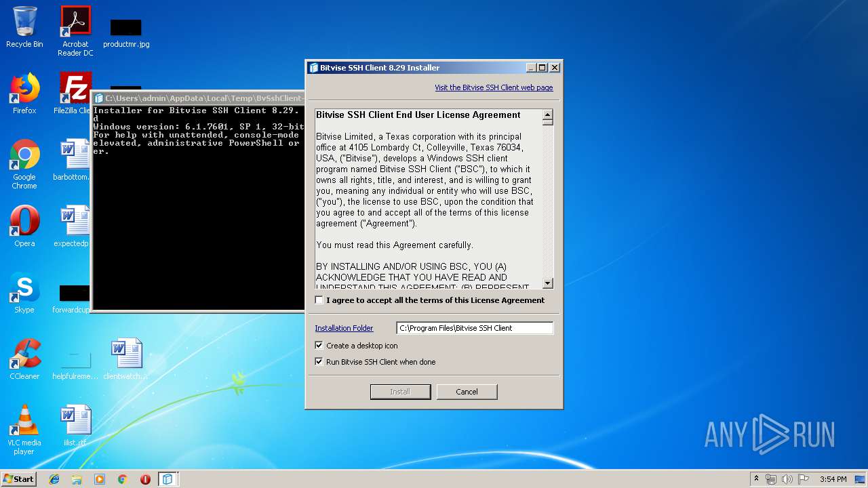
Task: Open Acrobat Reader DC desktop icon
Action: click(75, 30)
